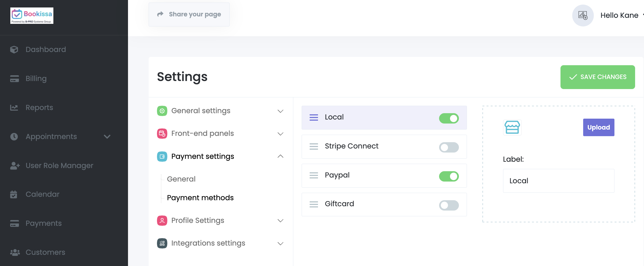Toggle the Paypal payment switch off
The image size is (644, 266).
click(449, 176)
